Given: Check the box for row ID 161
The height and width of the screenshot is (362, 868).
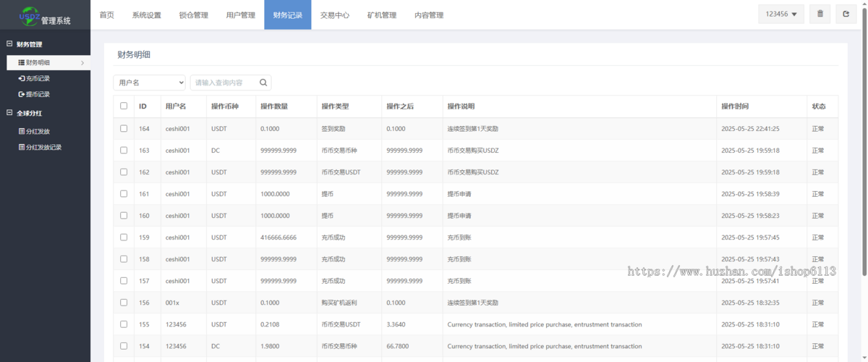Looking at the screenshot, I should point(124,193).
